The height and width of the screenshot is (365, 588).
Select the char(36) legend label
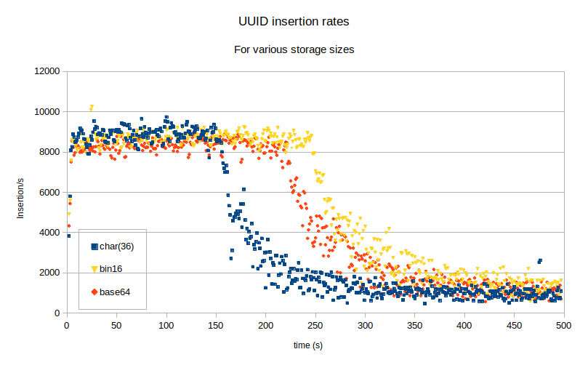[x=117, y=246]
